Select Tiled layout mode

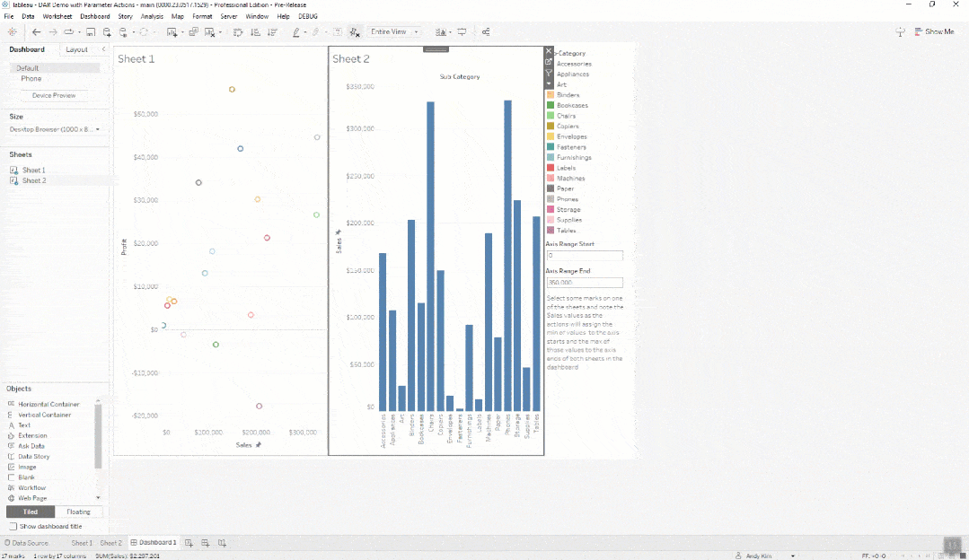click(31, 512)
